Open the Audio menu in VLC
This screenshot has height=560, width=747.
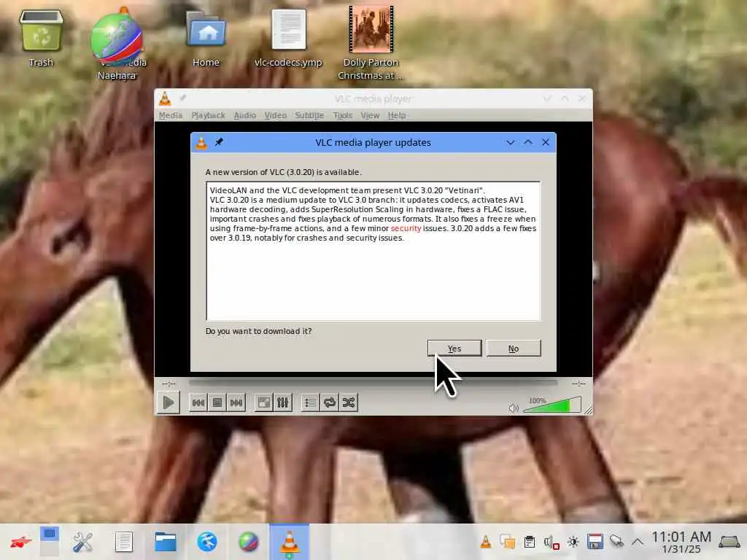pyautogui.click(x=245, y=115)
